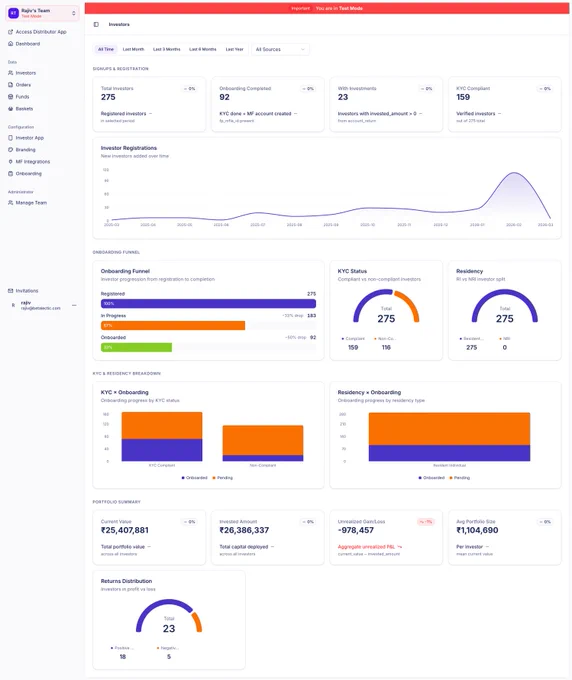
Task: Click the KYC Status gauge total 275
Action: [386, 319]
